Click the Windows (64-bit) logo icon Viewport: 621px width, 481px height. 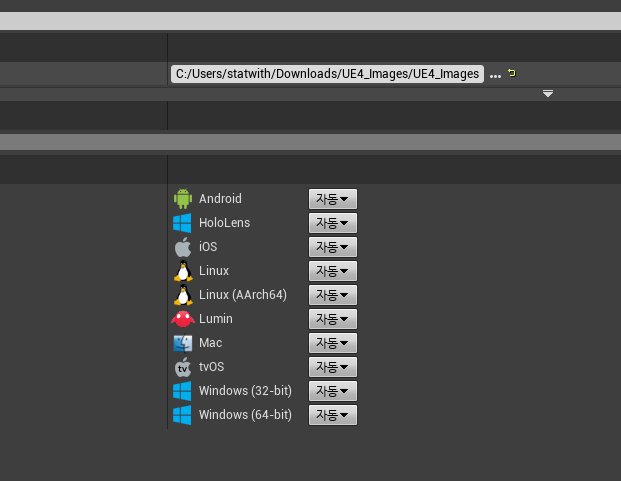[x=182, y=415]
